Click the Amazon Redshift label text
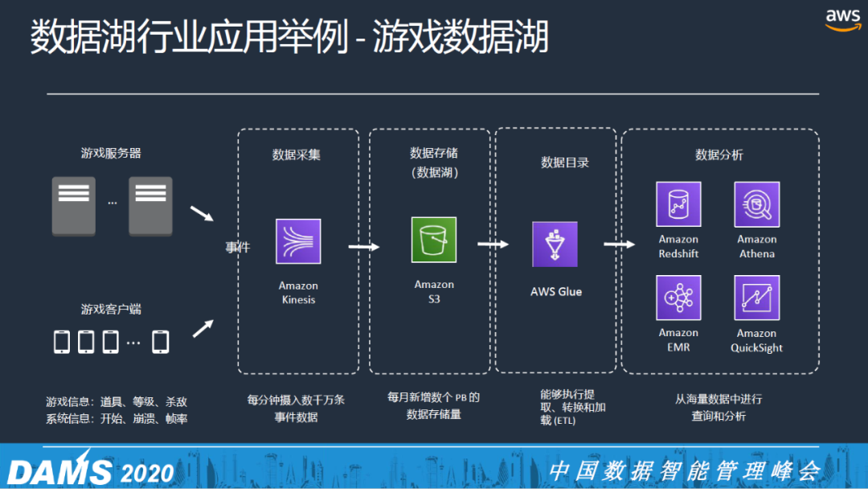 click(x=678, y=246)
